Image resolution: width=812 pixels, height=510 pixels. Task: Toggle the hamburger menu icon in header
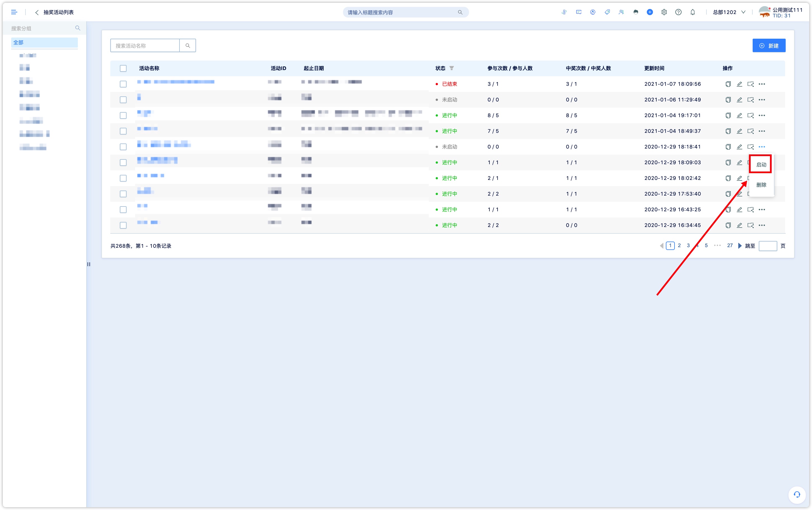[x=14, y=12]
